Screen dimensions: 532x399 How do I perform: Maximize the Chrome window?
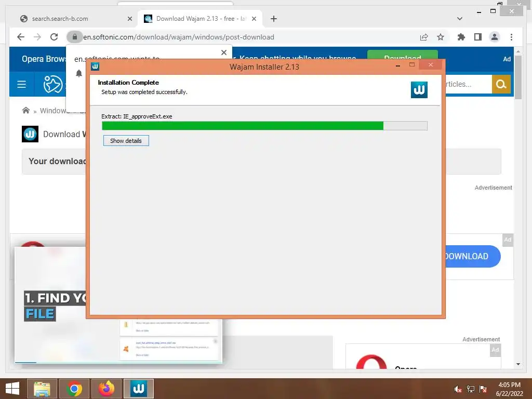493,11
